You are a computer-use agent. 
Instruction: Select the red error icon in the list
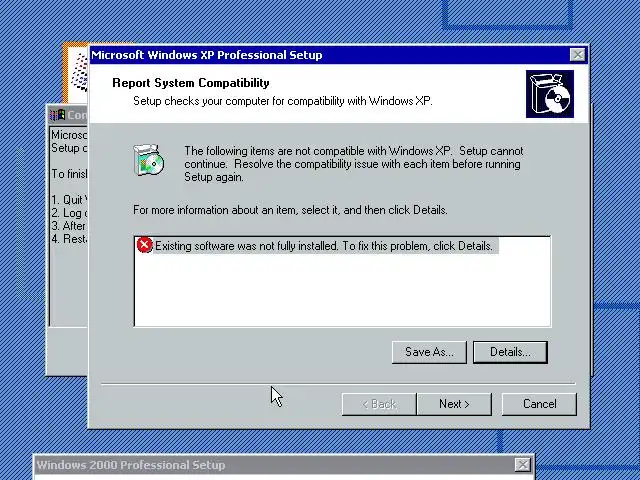coord(144,245)
